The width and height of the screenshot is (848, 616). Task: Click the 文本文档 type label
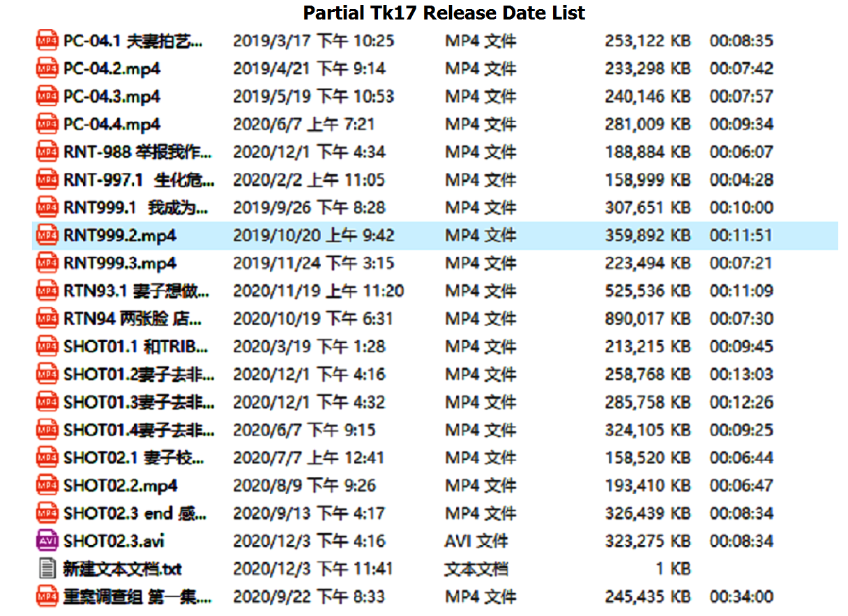point(476,569)
